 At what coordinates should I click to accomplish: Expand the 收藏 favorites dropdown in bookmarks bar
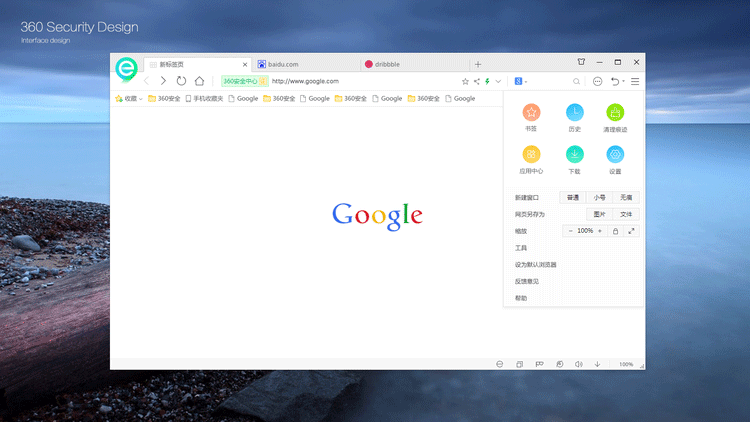pyautogui.click(x=141, y=99)
